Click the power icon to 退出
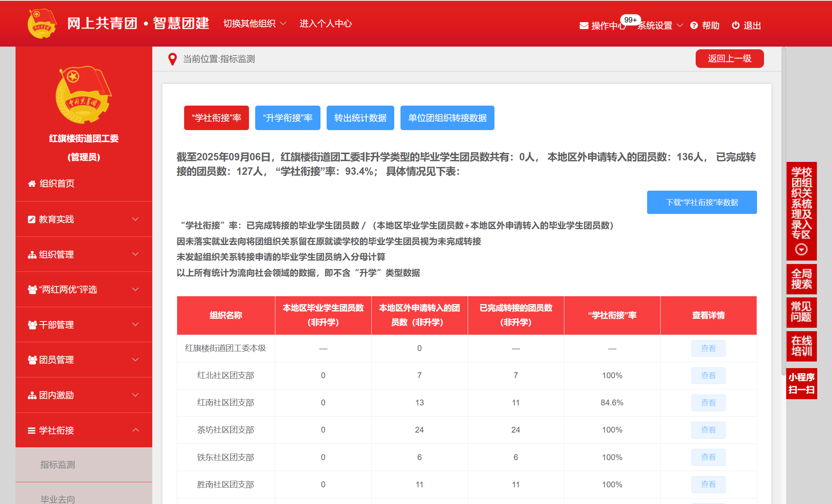Screen dimensions: 832x504 (x=735, y=26)
